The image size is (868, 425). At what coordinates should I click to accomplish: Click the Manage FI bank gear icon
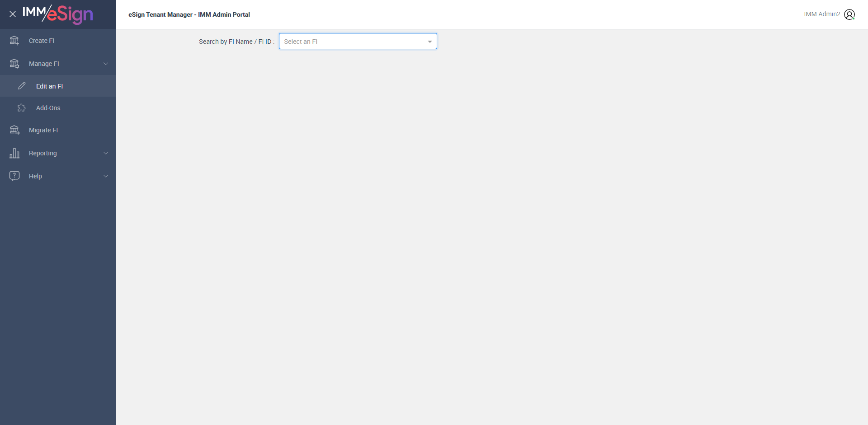coord(14,64)
